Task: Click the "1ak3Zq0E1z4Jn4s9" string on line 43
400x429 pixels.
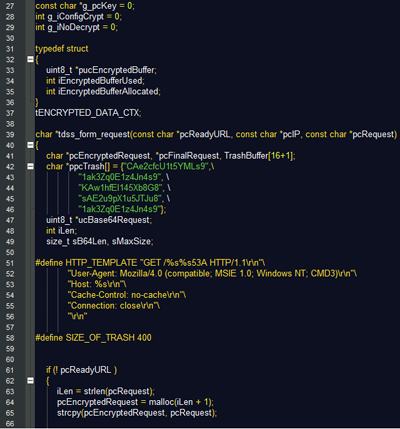Action: coord(119,177)
